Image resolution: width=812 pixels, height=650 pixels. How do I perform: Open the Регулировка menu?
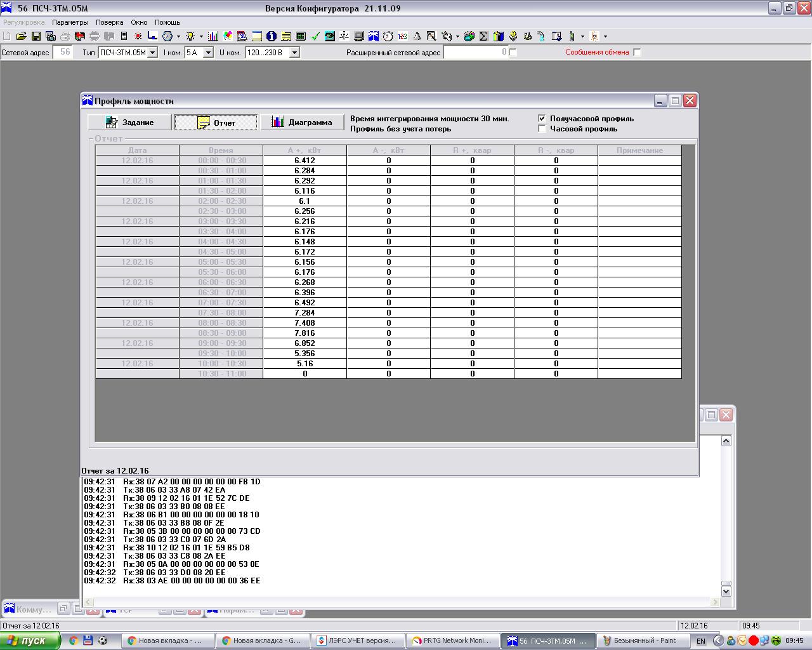point(24,22)
